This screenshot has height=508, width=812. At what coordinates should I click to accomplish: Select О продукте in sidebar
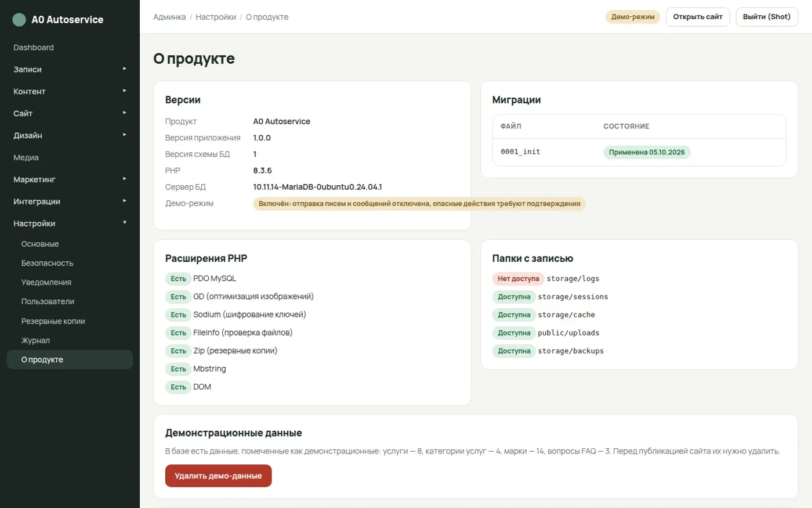click(x=70, y=359)
